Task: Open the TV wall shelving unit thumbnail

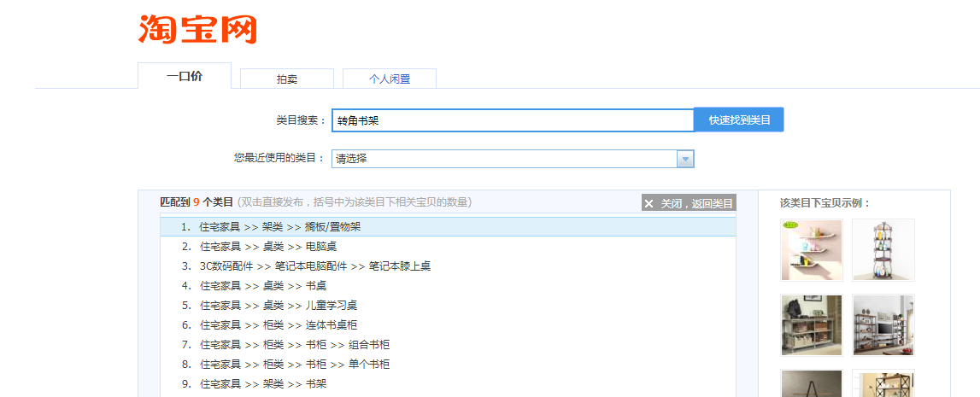Action: click(883, 325)
